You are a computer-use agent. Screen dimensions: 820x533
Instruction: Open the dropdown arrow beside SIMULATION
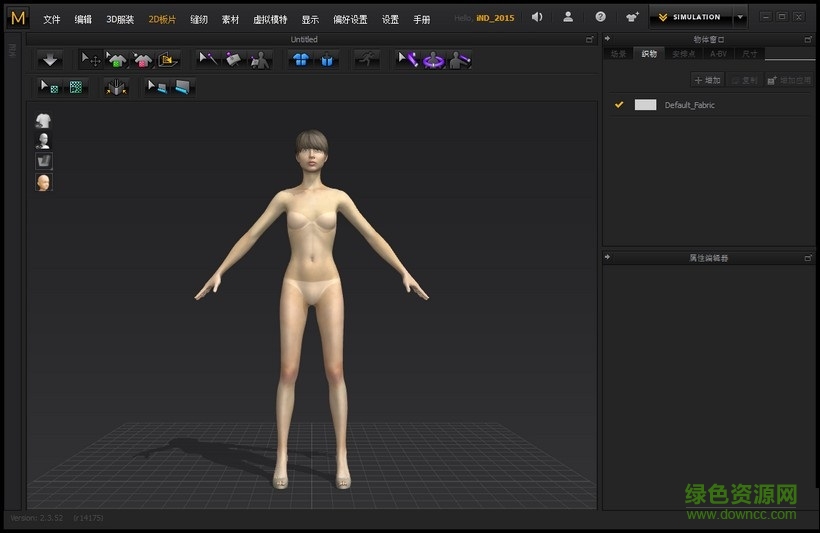click(x=740, y=17)
